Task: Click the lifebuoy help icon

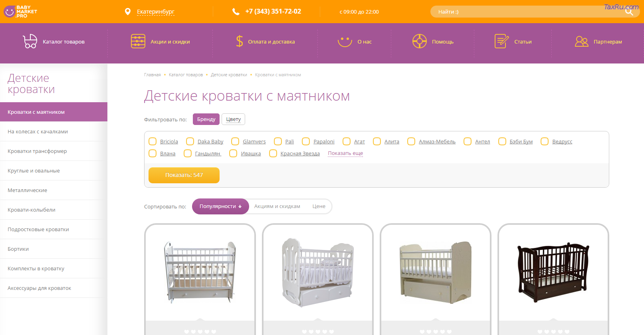Action: [419, 42]
